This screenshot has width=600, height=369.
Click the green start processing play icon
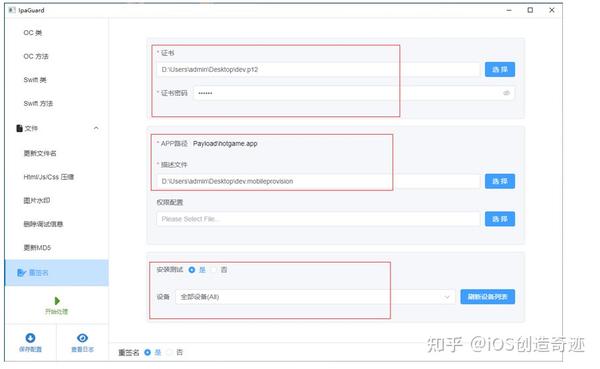[57, 300]
